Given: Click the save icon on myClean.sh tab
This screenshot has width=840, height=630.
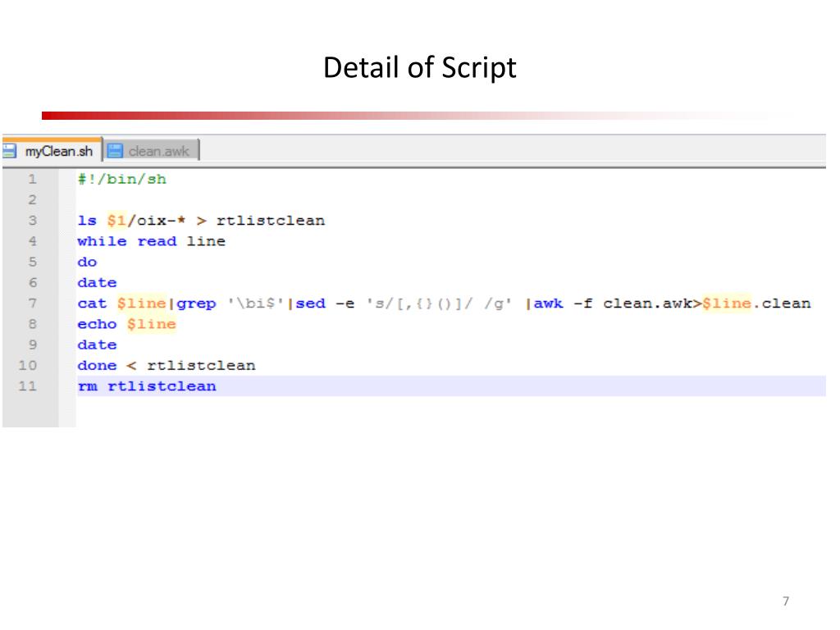Looking at the screenshot, I should 9,151.
